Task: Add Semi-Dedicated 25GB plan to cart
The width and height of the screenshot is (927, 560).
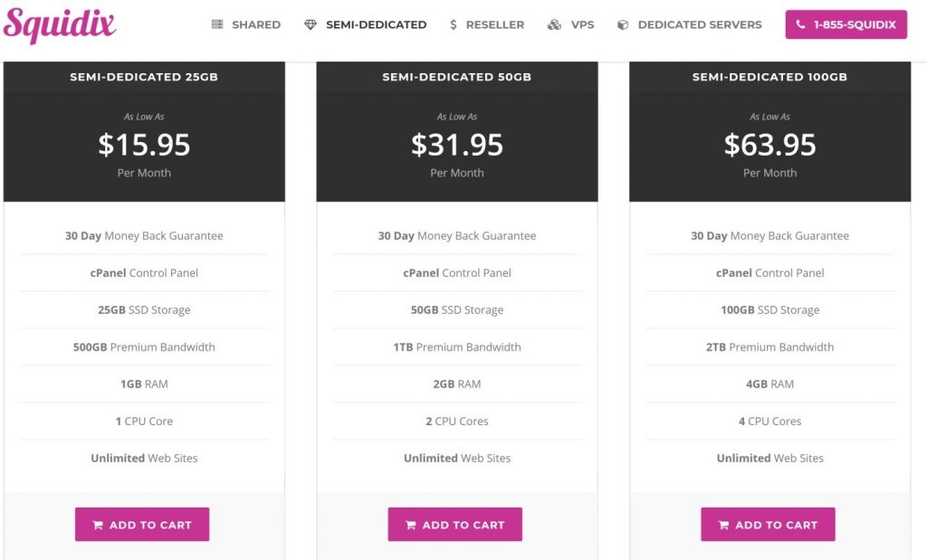Action: [x=142, y=524]
